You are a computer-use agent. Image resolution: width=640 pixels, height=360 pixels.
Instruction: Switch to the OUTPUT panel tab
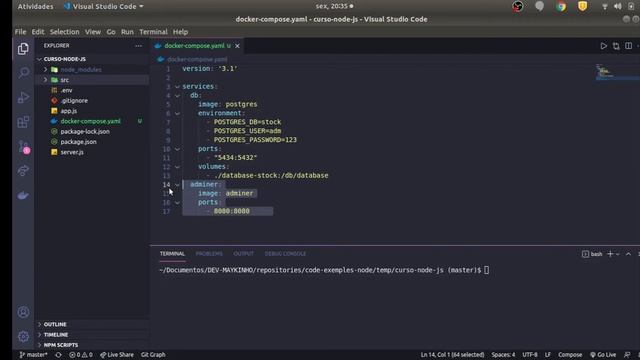point(243,254)
